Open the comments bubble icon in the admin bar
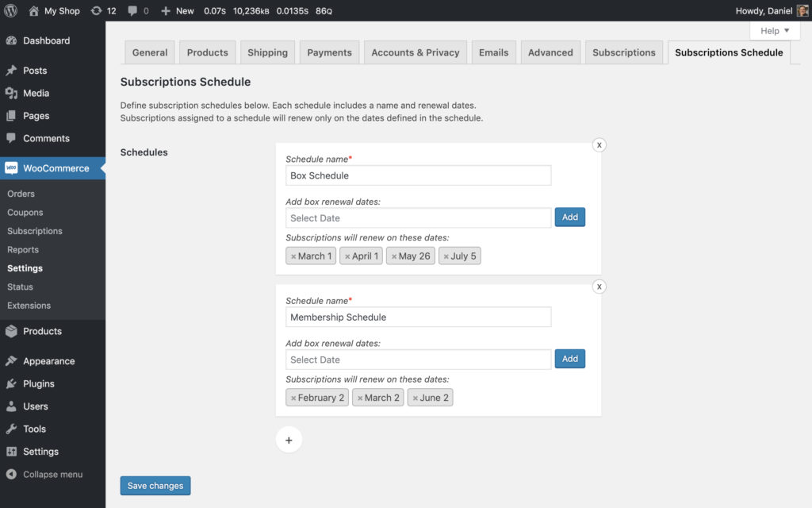This screenshot has height=508, width=812. pos(132,10)
